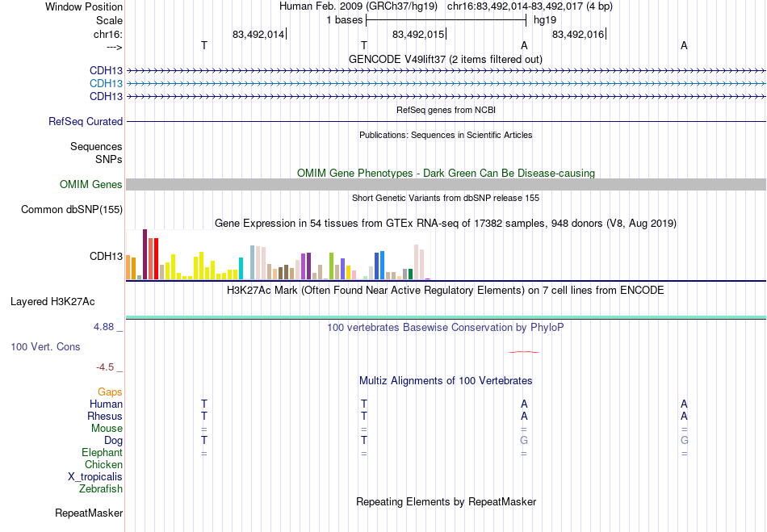Select the Elephant alignment row label
The width and height of the screenshot is (767, 532).
click(x=102, y=452)
